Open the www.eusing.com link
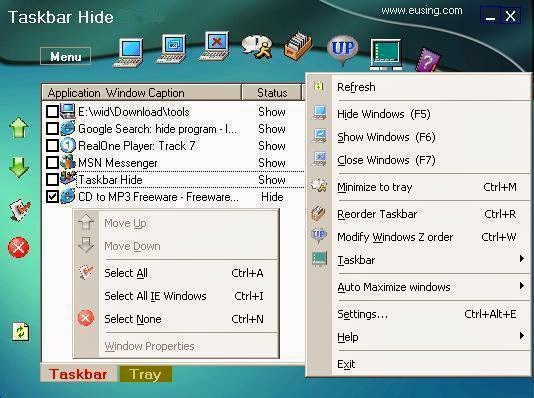The width and height of the screenshot is (534, 398). [422, 11]
